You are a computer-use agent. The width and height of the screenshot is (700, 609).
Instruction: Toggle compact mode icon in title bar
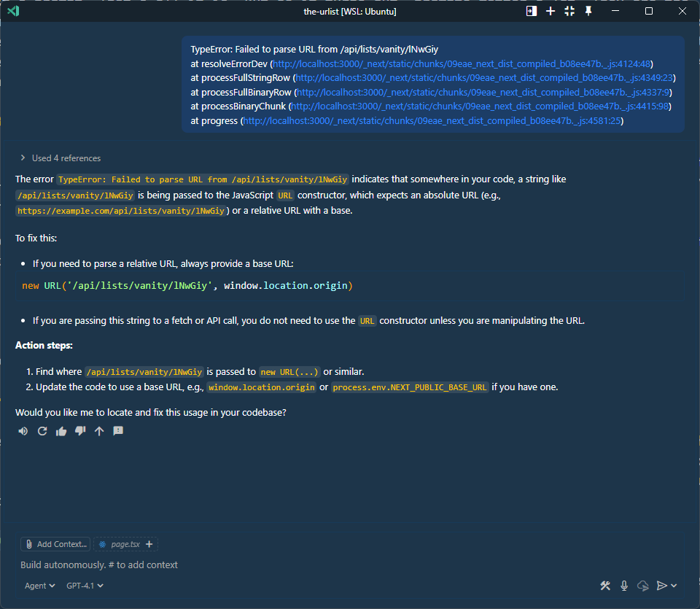pos(569,11)
